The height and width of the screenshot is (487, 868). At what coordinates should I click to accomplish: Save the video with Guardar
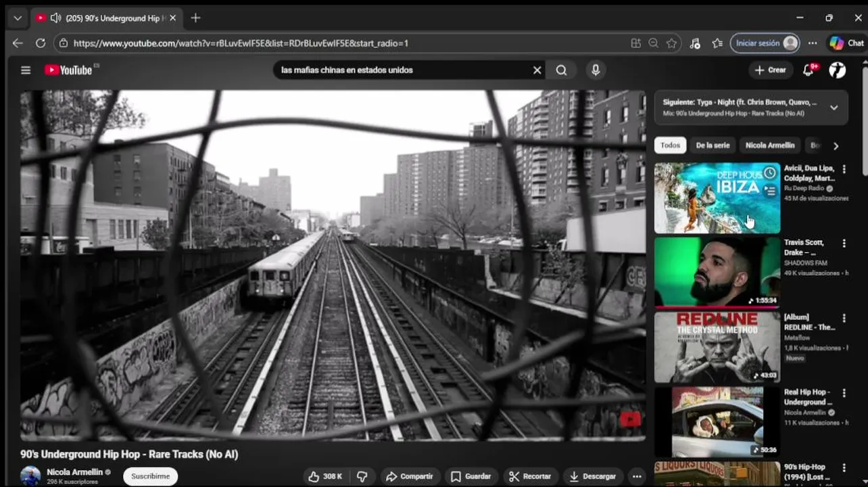(x=471, y=476)
